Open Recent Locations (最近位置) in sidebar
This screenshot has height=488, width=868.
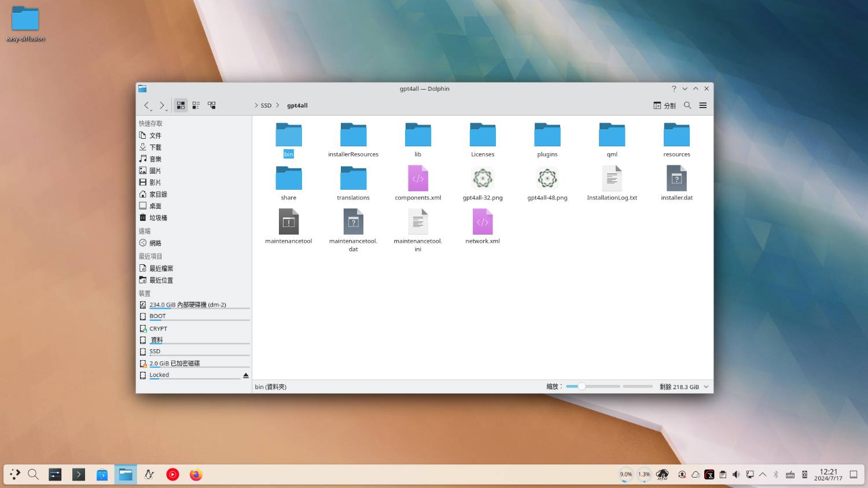click(194, 280)
